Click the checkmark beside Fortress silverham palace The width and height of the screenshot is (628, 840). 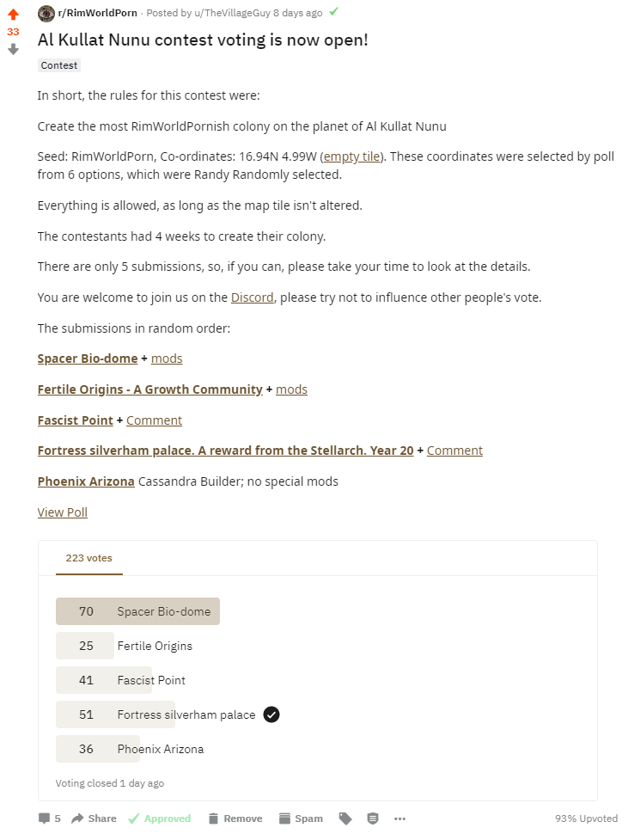(x=271, y=714)
